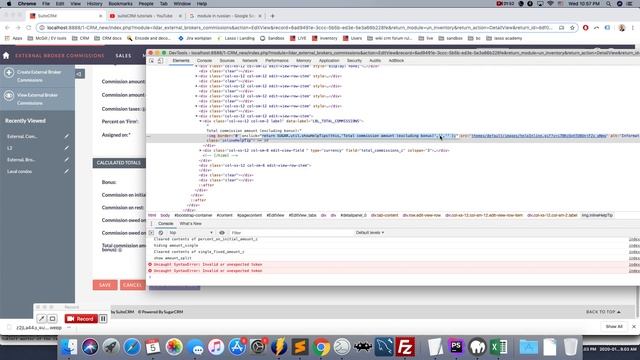
Task: Open the Default levels dropdown
Action: [x=370, y=233]
